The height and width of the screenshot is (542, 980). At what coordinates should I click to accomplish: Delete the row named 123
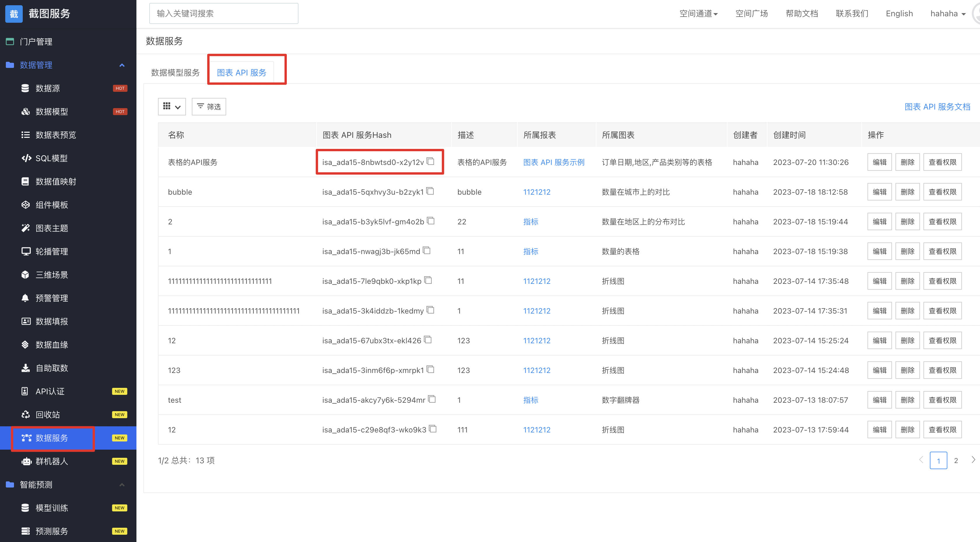pos(907,370)
